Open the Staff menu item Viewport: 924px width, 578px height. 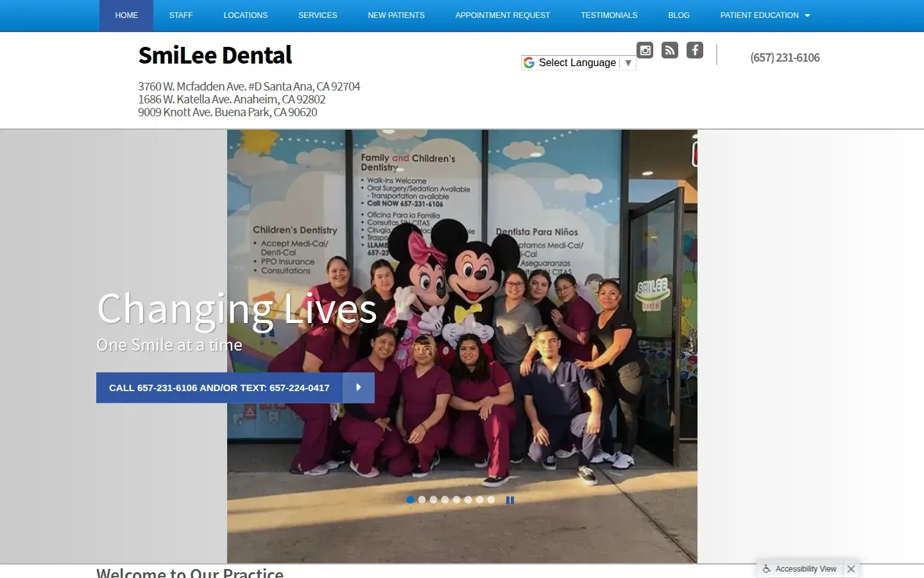click(181, 15)
